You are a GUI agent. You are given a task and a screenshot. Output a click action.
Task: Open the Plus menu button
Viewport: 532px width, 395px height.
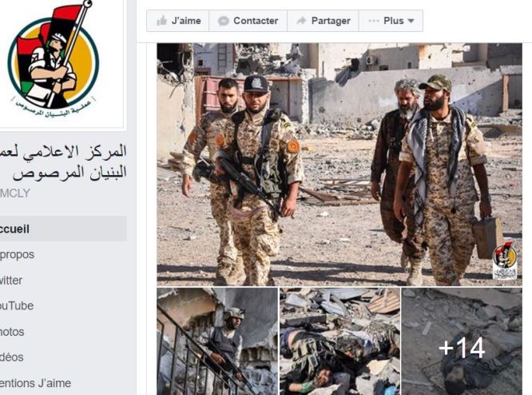tap(391, 21)
